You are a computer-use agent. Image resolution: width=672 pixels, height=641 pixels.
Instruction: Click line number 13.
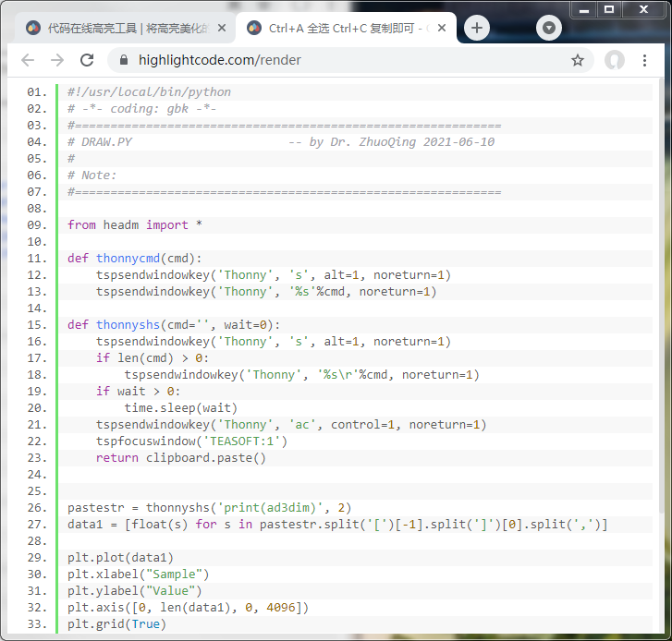[x=37, y=292]
